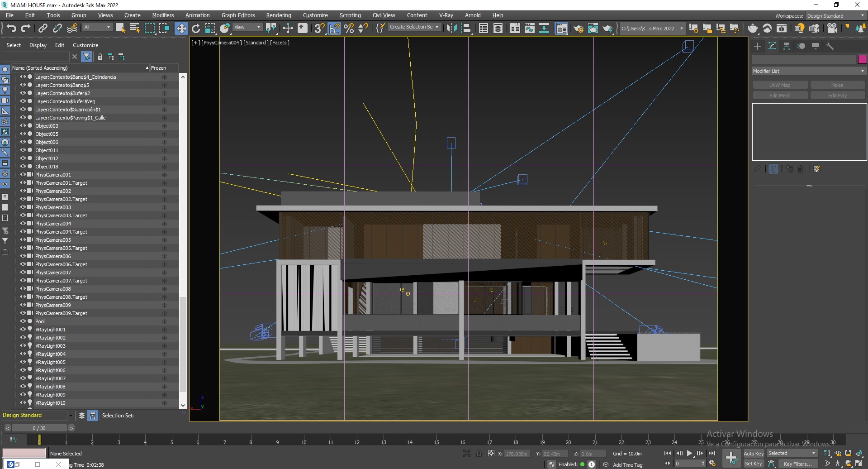
Task: Activate the Select and Link tool
Action: [43, 29]
